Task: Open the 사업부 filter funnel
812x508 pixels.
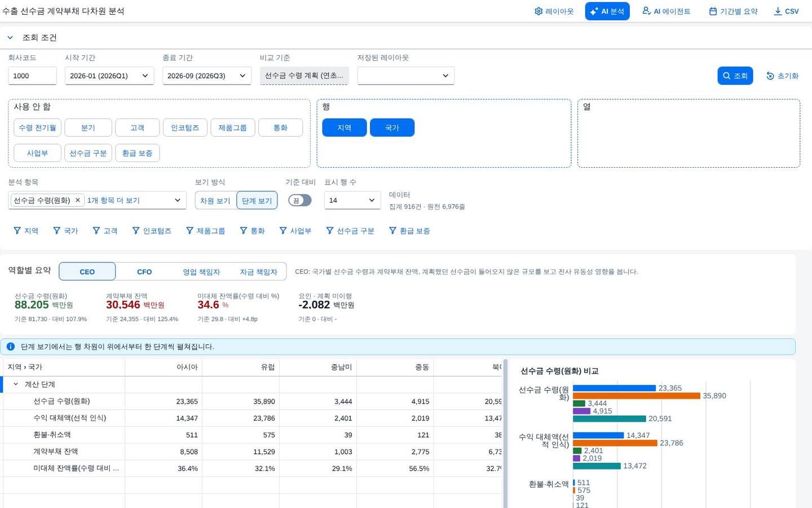Action: (295, 231)
